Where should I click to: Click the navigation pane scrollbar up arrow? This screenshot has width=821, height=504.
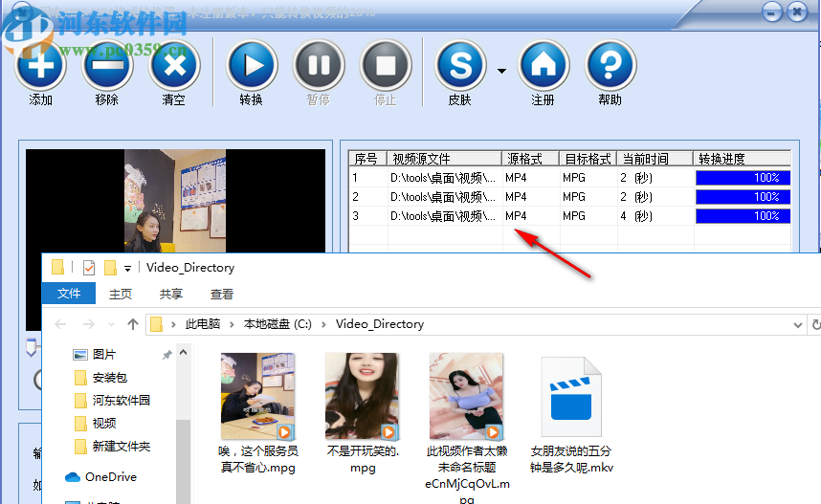pyautogui.click(x=184, y=353)
